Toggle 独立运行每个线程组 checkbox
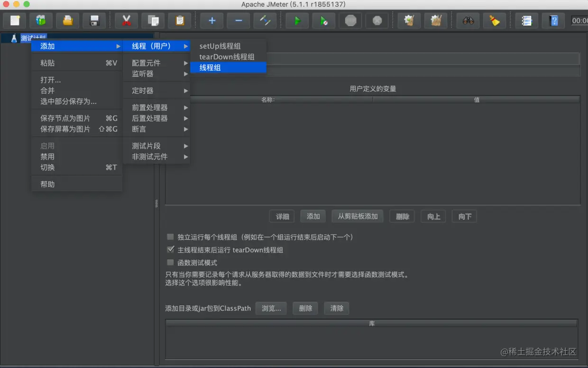The width and height of the screenshot is (588, 368). click(x=170, y=236)
